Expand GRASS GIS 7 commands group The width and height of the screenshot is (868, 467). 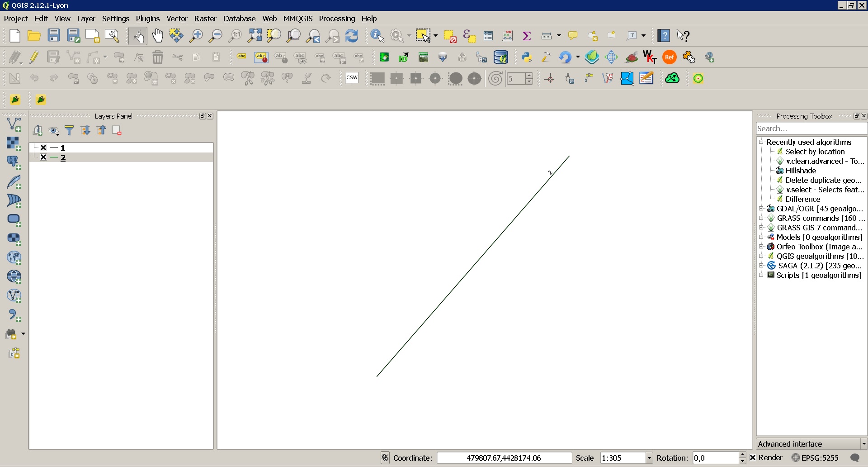tap(761, 228)
